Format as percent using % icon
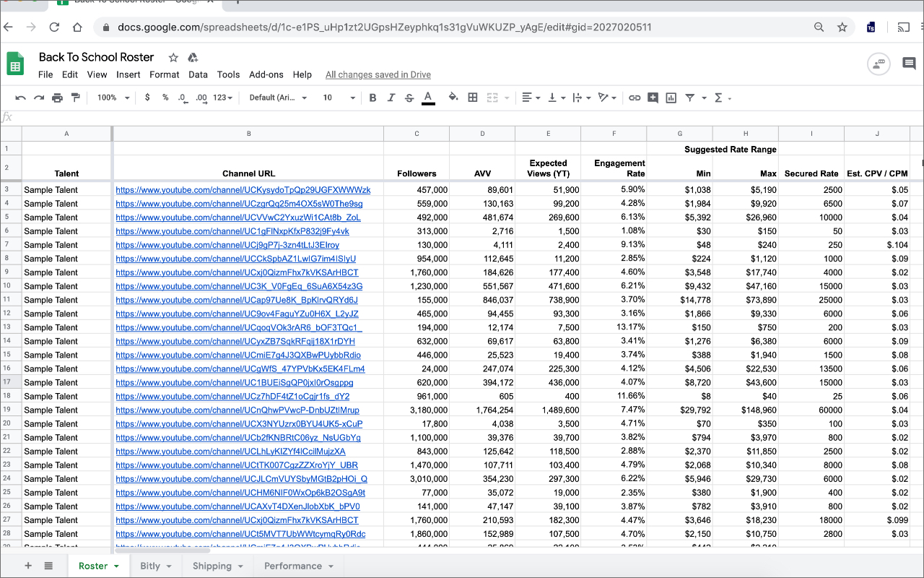Viewport: 924px width, 578px height. click(x=165, y=98)
